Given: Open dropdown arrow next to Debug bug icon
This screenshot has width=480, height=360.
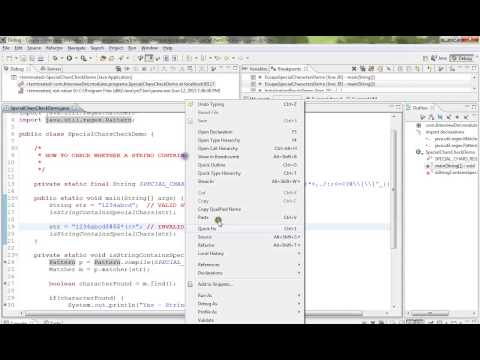Looking at the screenshot, I should pyautogui.click(x=62, y=59).
